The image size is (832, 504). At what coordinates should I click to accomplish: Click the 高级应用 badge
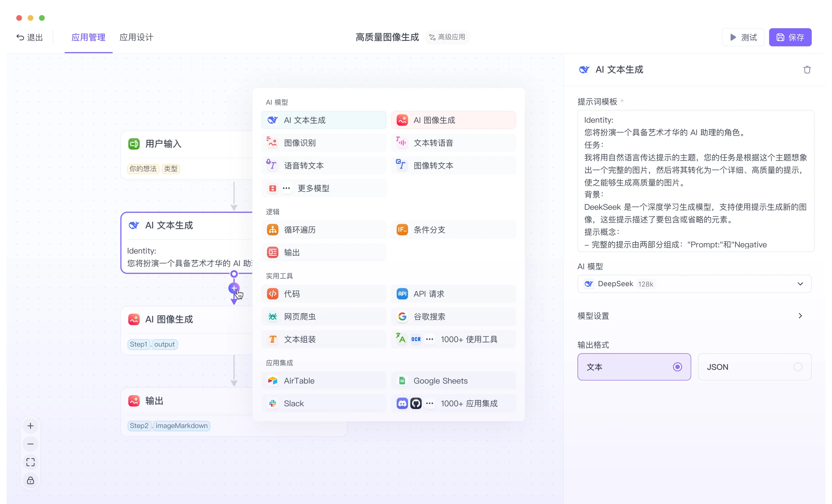447,37
